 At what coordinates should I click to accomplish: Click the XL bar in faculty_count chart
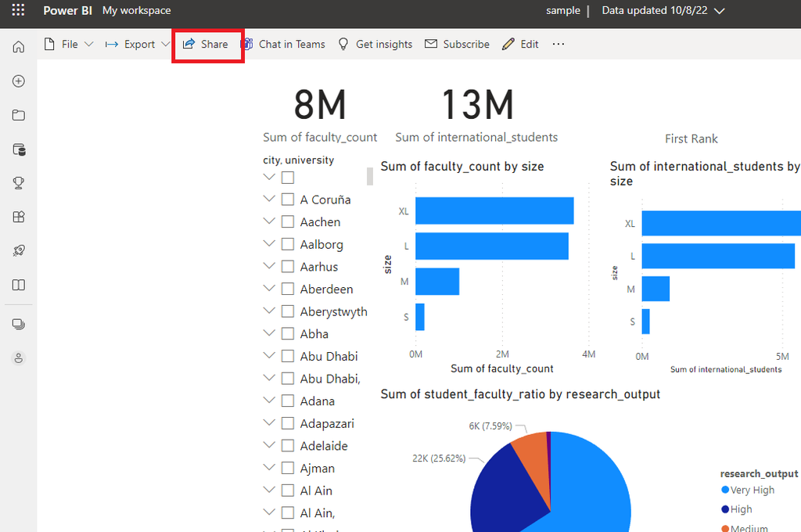click(x=494, y=211)
